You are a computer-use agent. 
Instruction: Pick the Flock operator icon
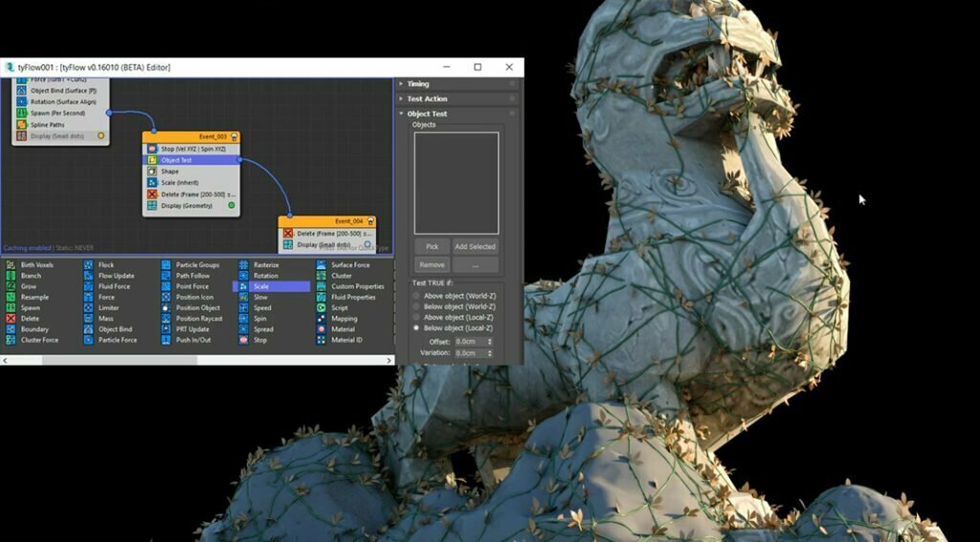point(88,265)
